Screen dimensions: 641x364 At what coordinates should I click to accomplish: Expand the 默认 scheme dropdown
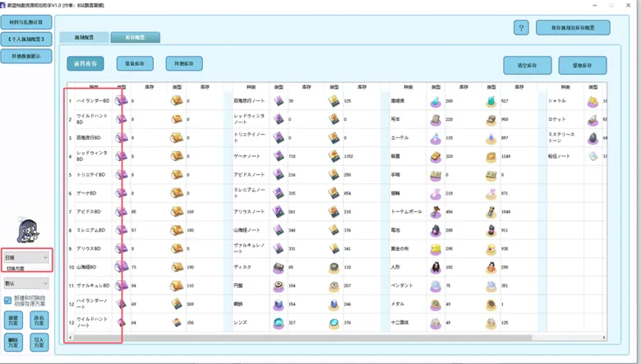[26, 283]
